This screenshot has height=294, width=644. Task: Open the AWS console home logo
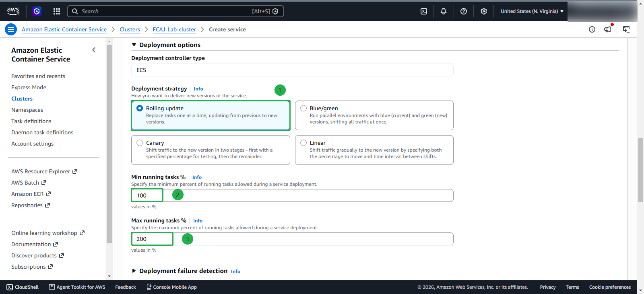point(13,11)
